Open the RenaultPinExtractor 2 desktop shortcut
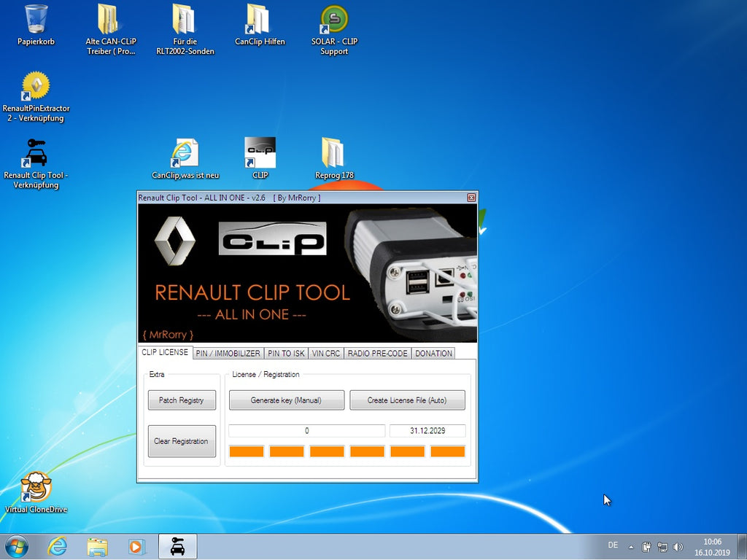 [36, 87]
